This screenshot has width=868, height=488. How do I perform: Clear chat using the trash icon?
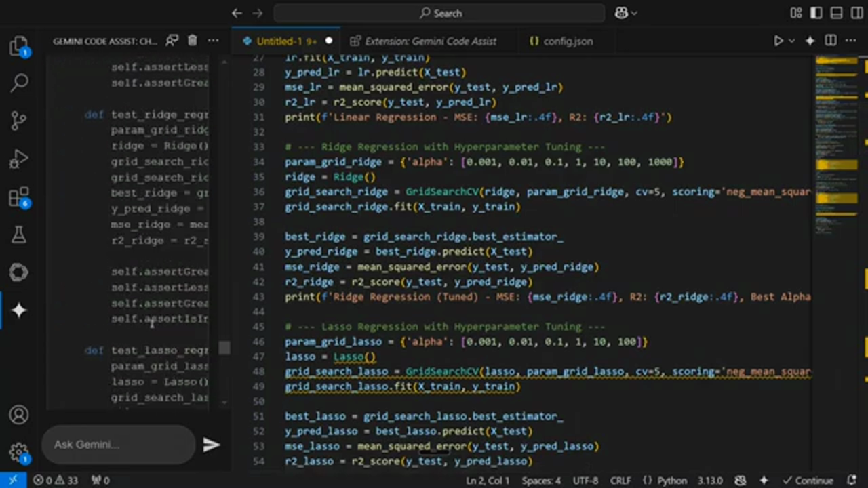(x=193, y=41)
